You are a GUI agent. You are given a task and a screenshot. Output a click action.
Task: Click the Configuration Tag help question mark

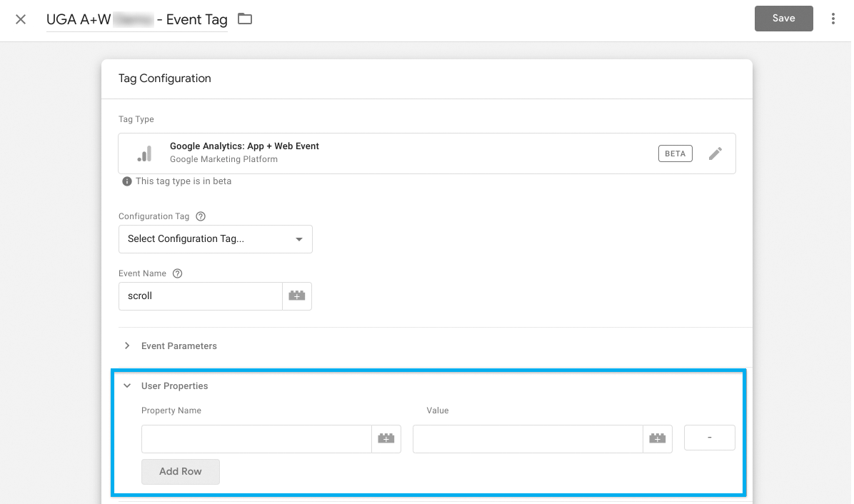[201, 216]
